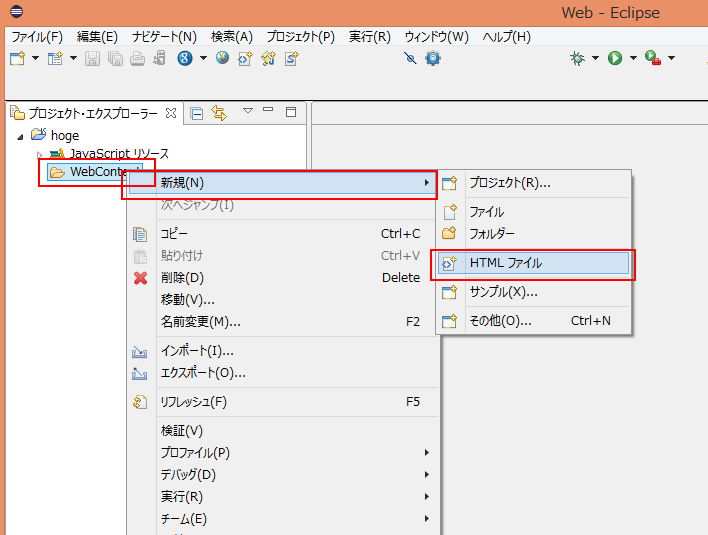Maximize the Project Explorer panel
Screen dimensions: 708x535
[291, 112]
